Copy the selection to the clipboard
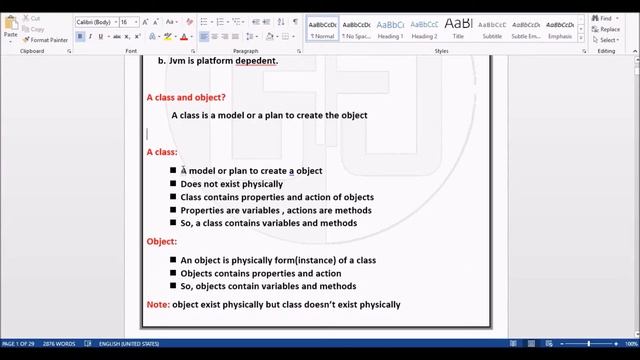Viewport: 640px width, 360px height. click(x=33, y=29)
